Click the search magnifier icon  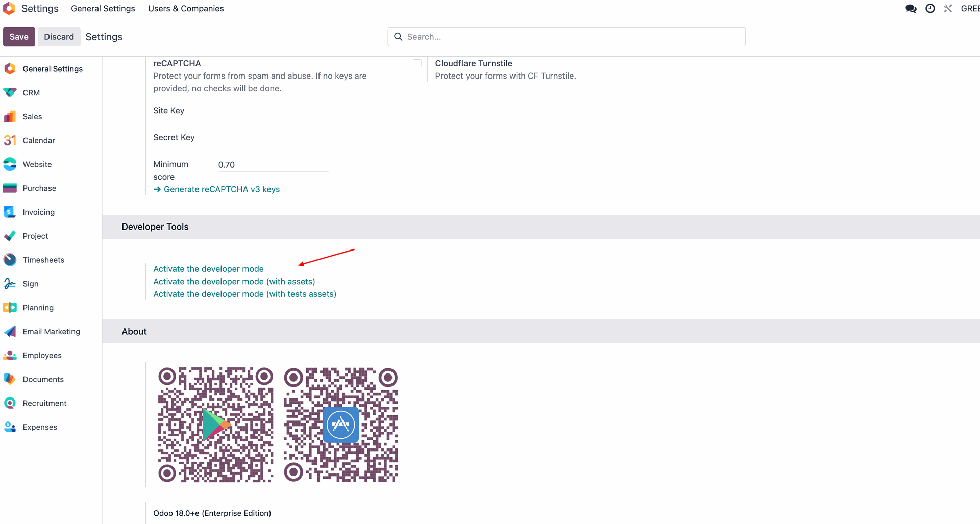click(x=398, y=37)
